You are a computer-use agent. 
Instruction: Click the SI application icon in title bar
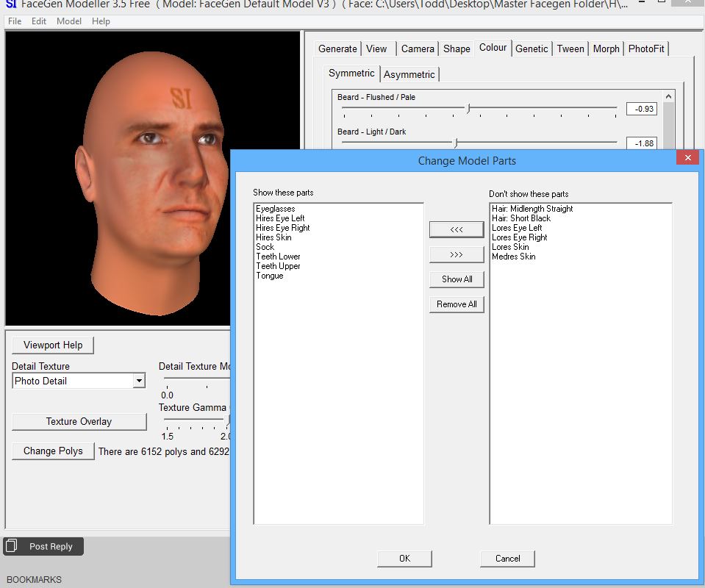click(11, 4)
